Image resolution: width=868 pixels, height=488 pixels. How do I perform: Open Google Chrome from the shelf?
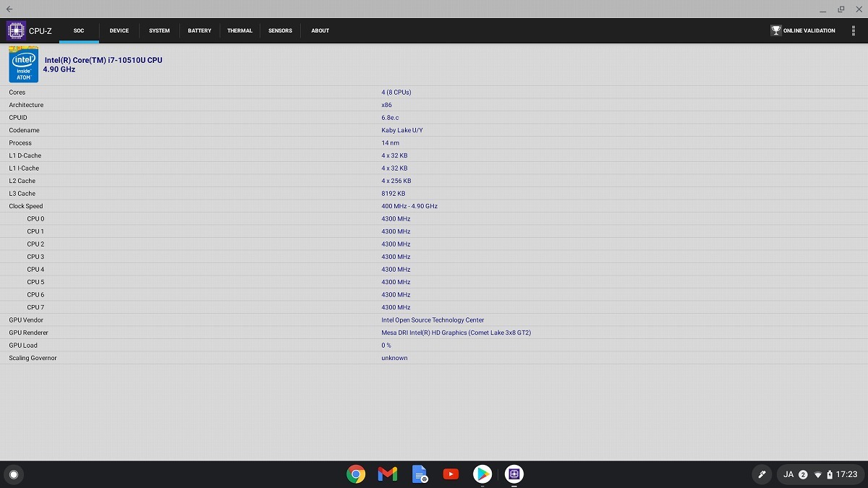355,474
